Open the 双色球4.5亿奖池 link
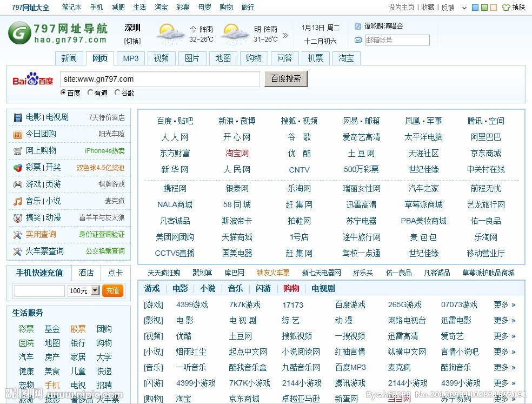 pos(101,168)
